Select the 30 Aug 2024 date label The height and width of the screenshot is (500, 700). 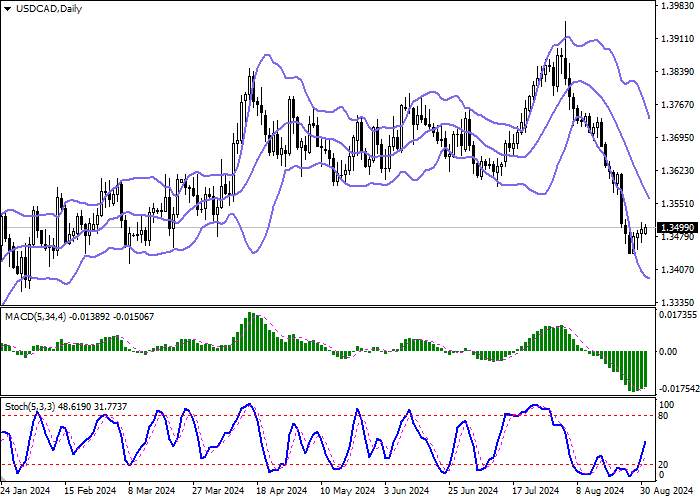(666, 491)
